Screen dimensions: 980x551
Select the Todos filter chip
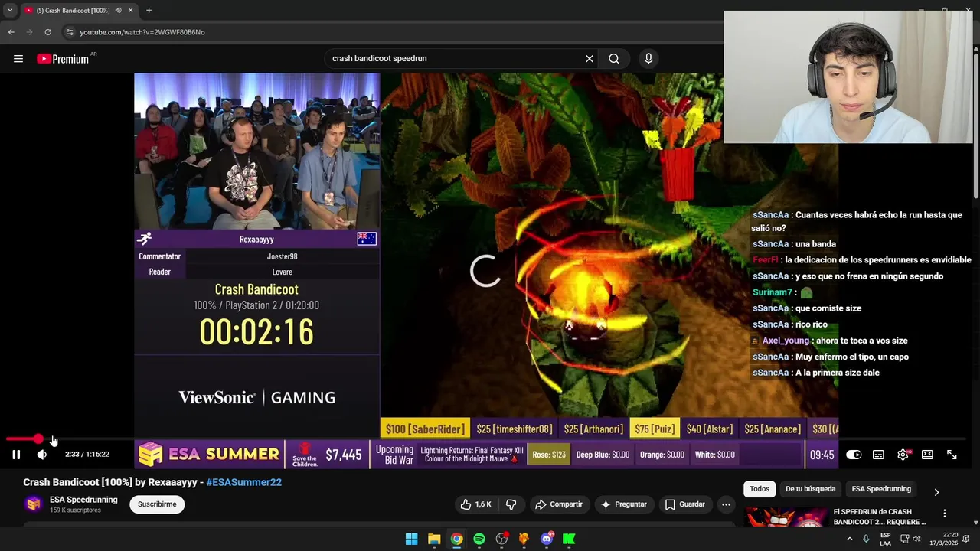759,489
